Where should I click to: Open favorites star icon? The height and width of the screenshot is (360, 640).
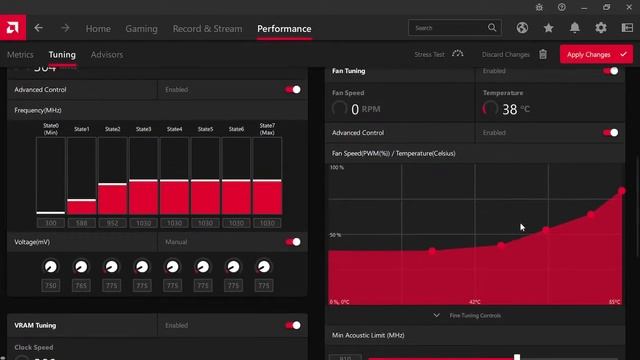tap(549, 28)
